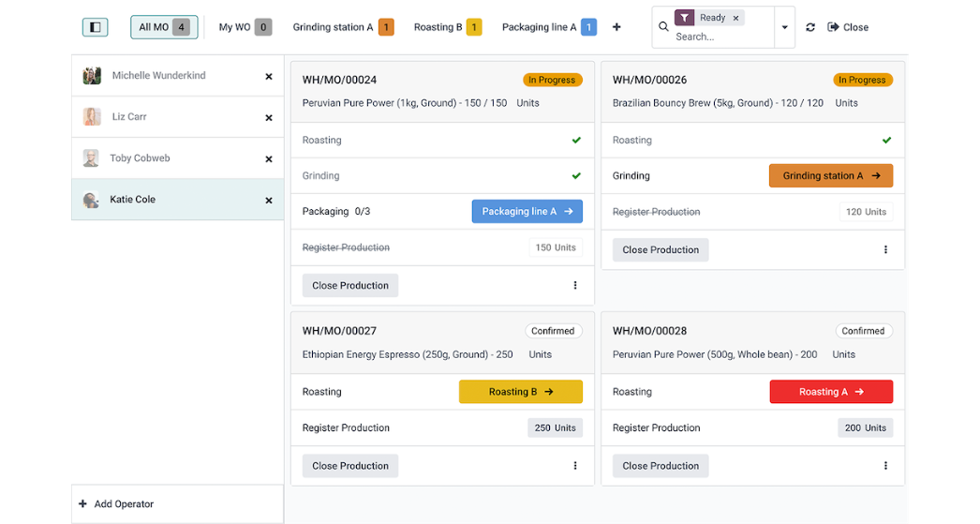
Task: Toggle Grinding checkmark on WH/MO/00024
Action: click(x=576, y=176)
